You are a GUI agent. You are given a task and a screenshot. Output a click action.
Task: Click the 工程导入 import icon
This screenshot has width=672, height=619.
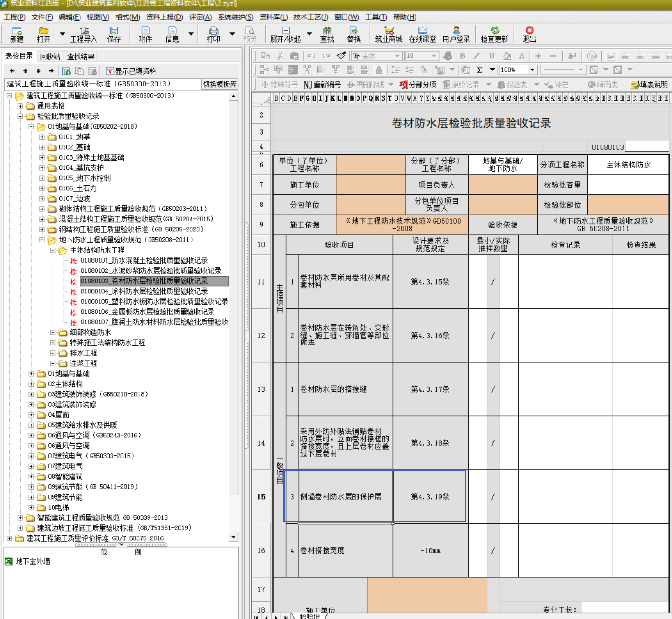tap(84, 34)
